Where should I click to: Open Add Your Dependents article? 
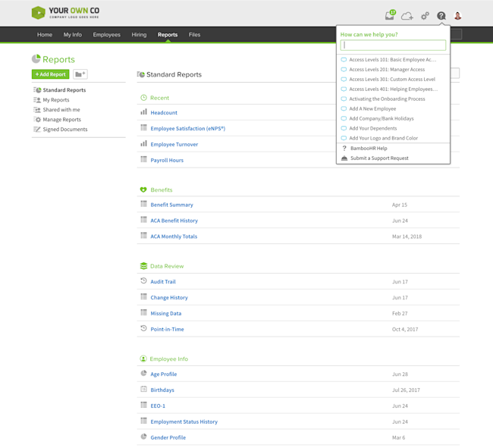pyautogui.click(x=373, y=128)
